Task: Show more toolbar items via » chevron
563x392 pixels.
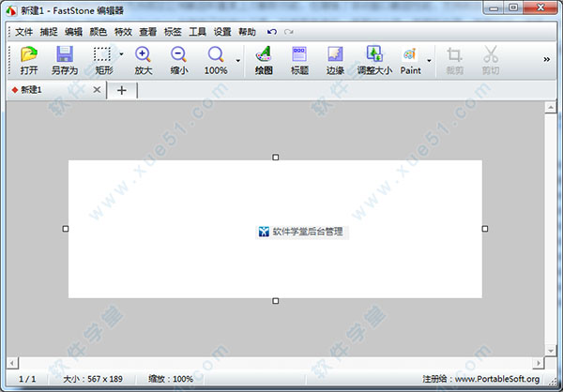Action: [546, 59]
